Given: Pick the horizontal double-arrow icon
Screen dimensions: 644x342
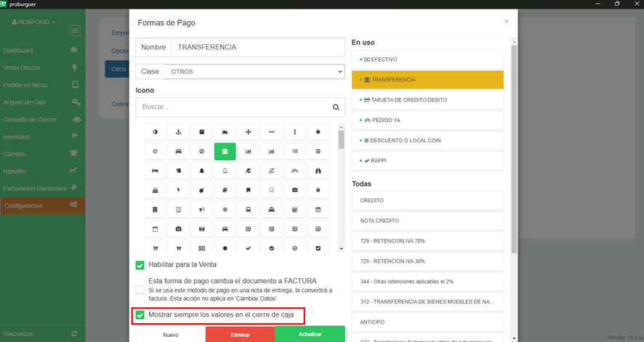Looking at the screenshot, I should [271, 132].
